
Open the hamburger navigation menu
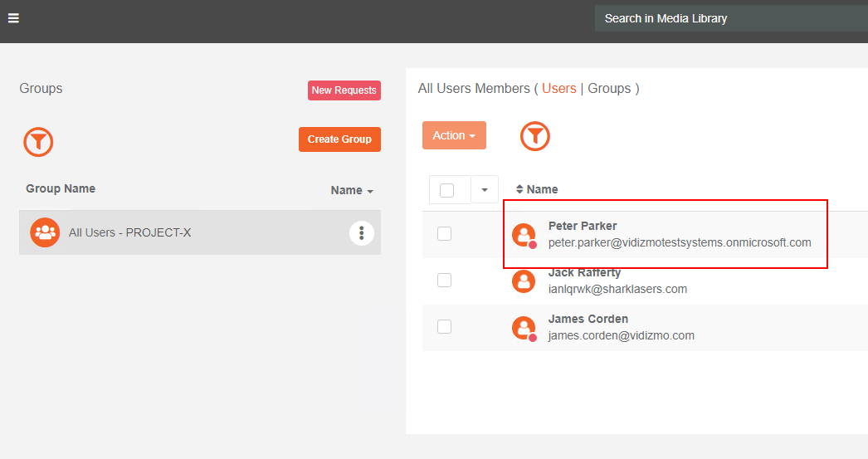pyautogui.click(x=13, y=18)
